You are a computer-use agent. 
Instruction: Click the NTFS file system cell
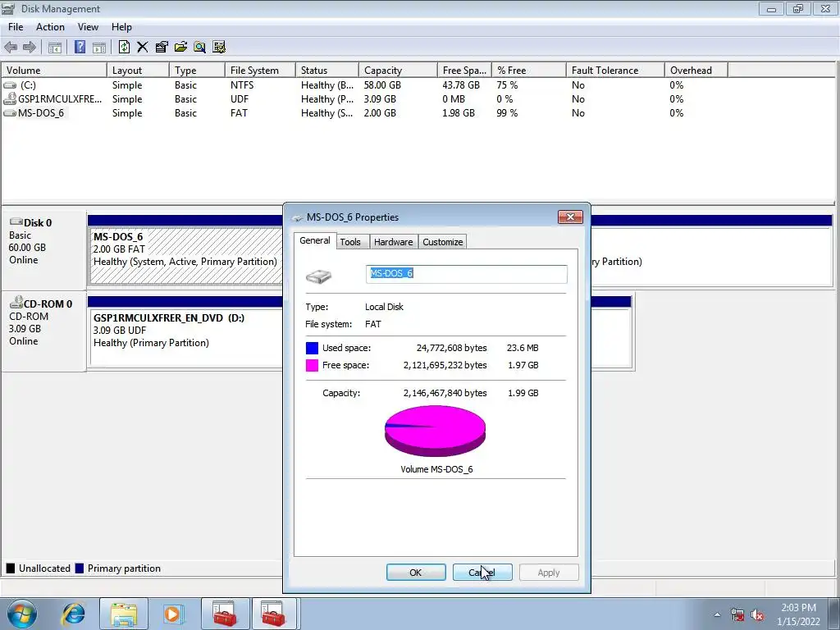pyautogui.click(x=242, y=85)
